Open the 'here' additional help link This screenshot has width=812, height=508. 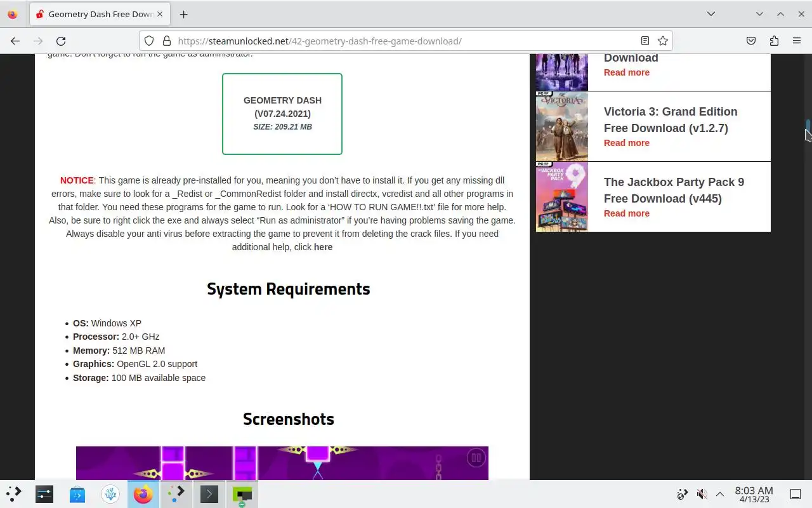tap(323, 247)
